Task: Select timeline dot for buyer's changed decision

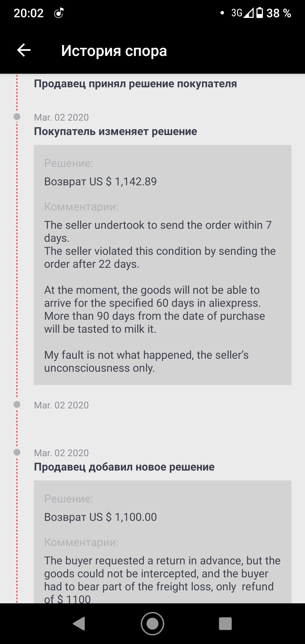Action: pos(17,117)
